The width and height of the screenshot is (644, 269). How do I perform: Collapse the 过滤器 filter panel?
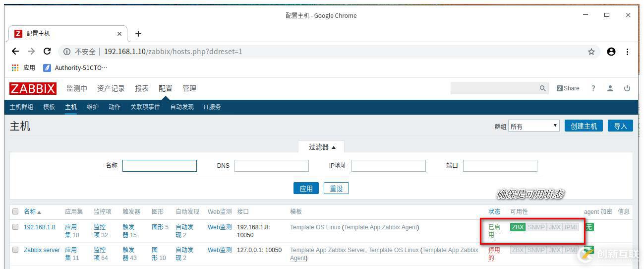pos(322,147)
